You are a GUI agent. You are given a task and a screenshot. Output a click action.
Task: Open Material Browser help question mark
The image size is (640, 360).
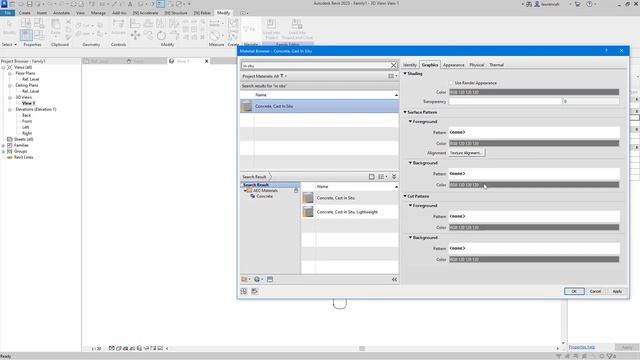tap(606, 51)
